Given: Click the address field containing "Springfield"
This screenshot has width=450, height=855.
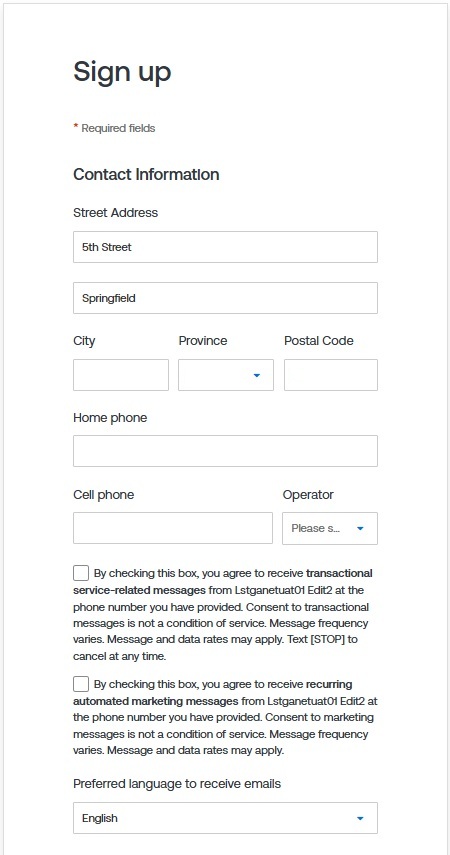Looking at the screenshot, I should point(225,298).
